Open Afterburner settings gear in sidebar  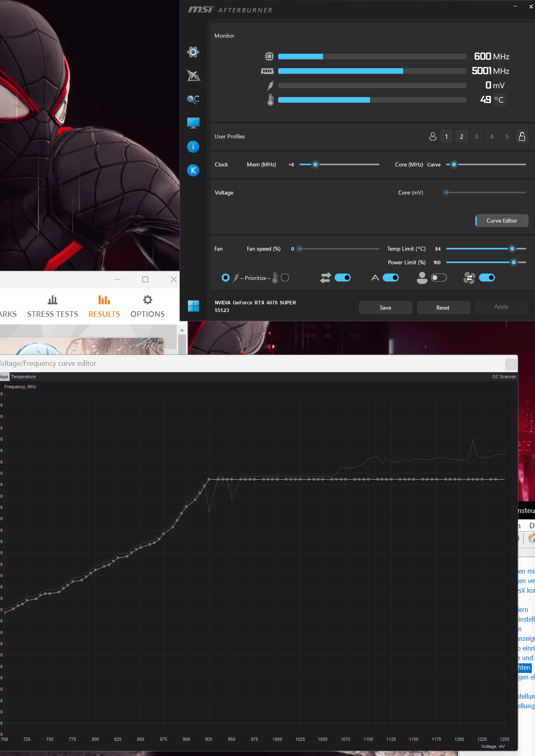[x=193, y=52]
